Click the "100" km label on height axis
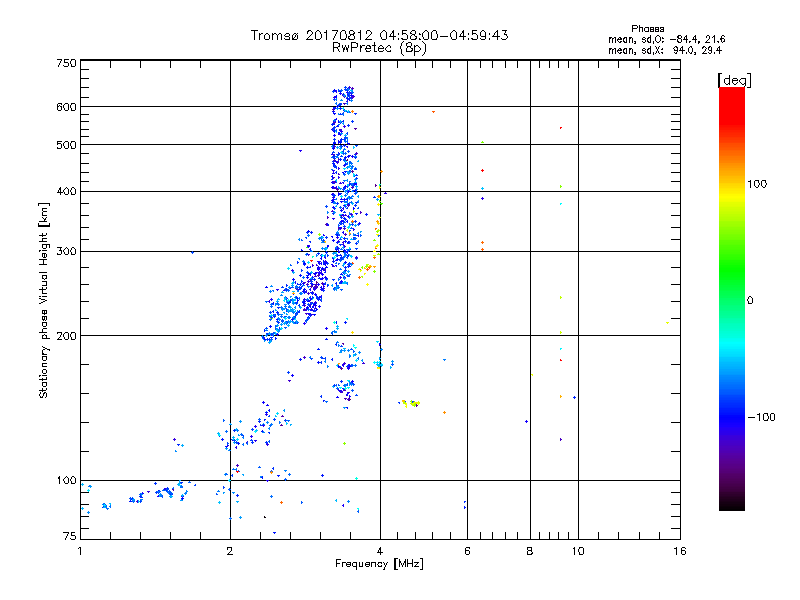 point(66,481)
